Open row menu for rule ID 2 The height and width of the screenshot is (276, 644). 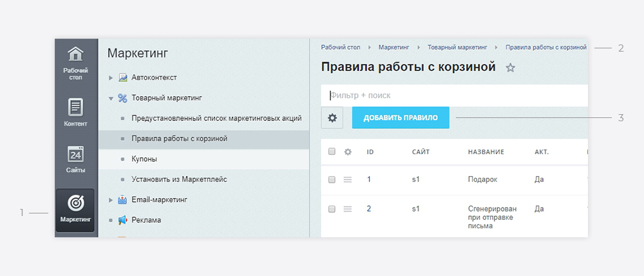point(348,209)
